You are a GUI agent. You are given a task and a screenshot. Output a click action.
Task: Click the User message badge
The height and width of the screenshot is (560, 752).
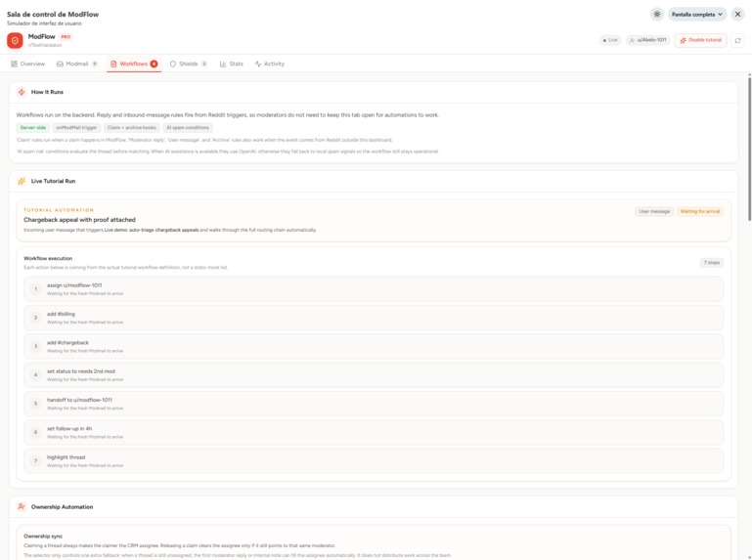[654, 211]
